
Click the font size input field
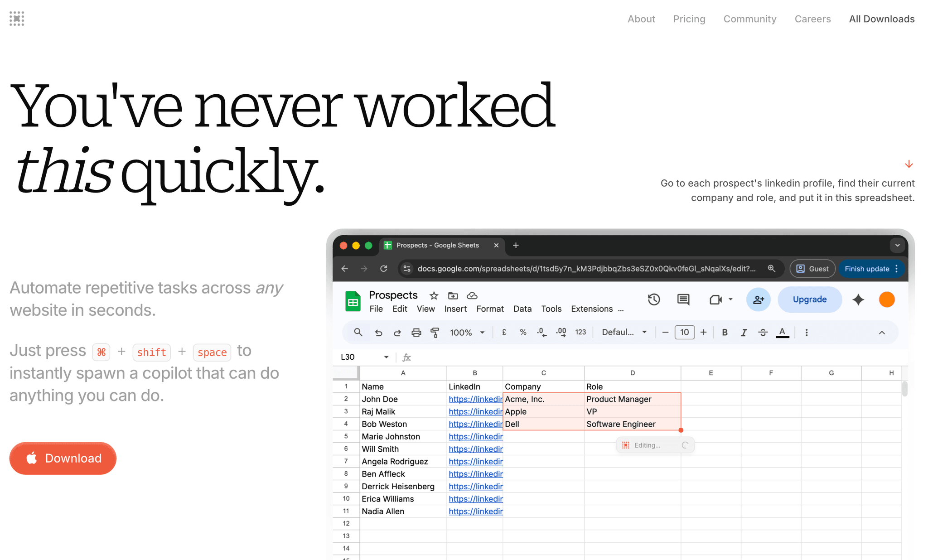(x=684, y=333)
